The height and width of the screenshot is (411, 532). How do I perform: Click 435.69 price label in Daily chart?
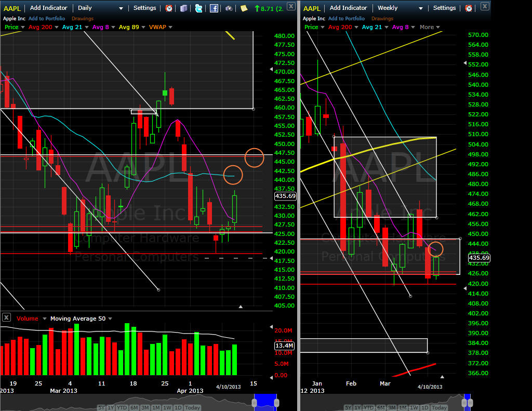coord(285,196)
